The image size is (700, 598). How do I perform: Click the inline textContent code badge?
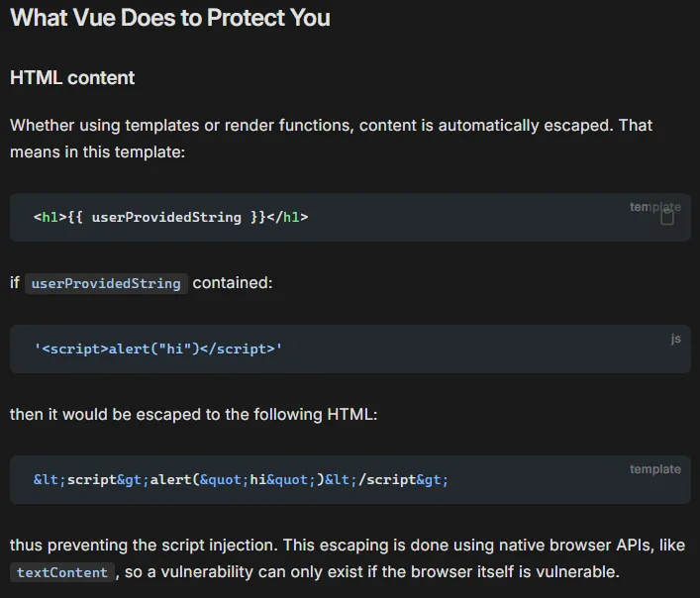point(62,572)
